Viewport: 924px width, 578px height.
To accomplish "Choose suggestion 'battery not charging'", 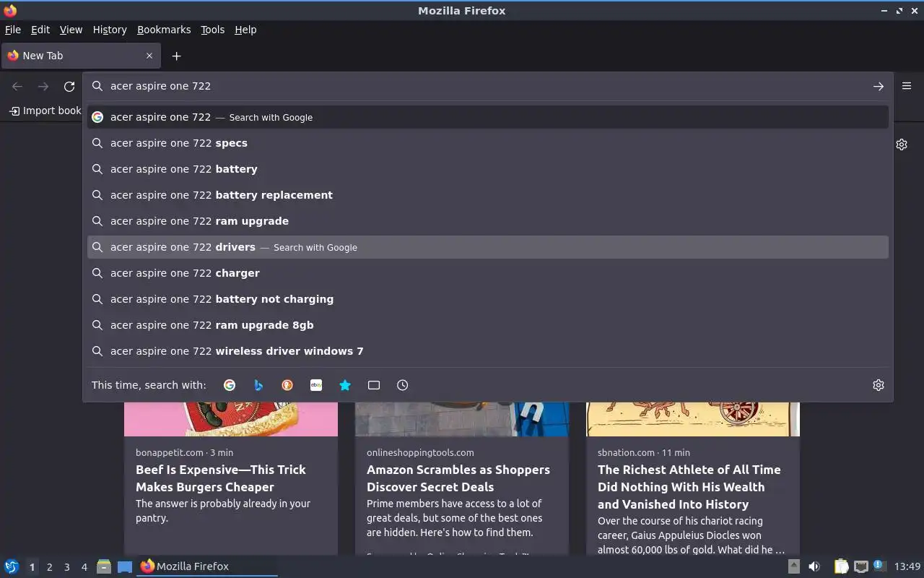I will tap(488, 299).
